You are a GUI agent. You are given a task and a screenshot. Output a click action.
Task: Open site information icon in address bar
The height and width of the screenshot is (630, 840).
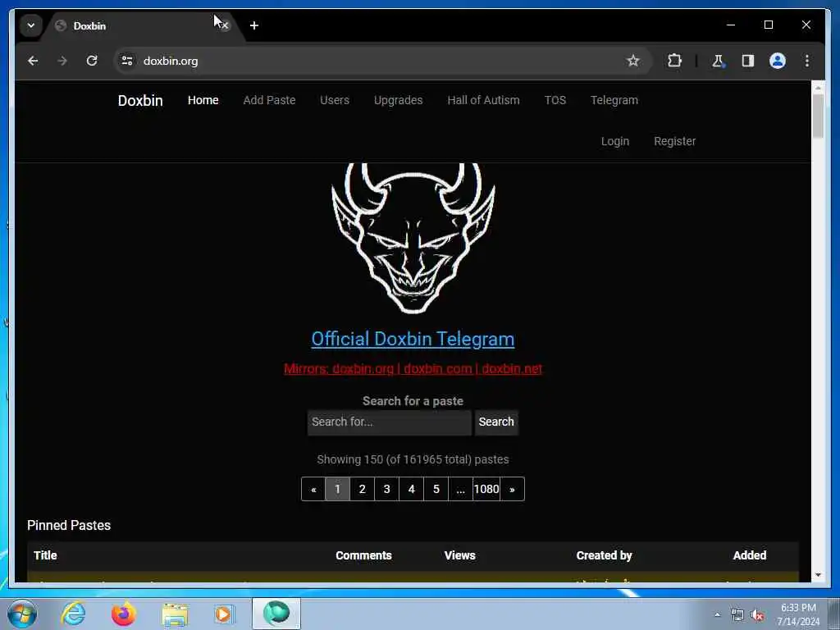point(127,61)
